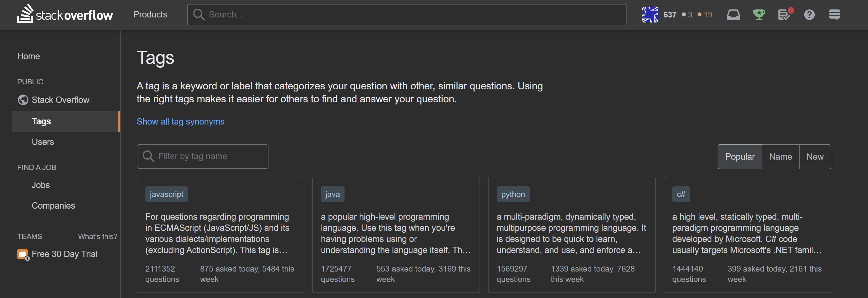Open the python tag badge
The width and height of the screenshot is (868, 298).
tap(513, 194)
